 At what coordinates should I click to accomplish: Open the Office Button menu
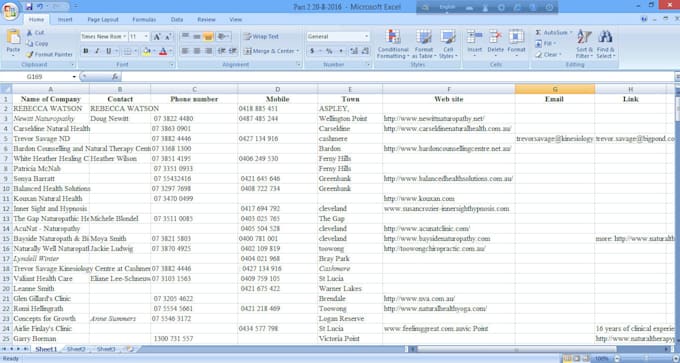10,10
